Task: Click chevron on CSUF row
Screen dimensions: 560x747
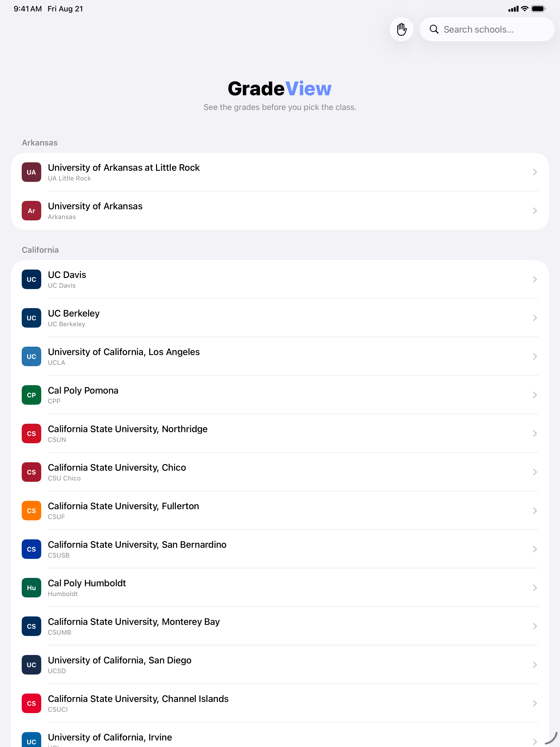Action: point(535,510)
